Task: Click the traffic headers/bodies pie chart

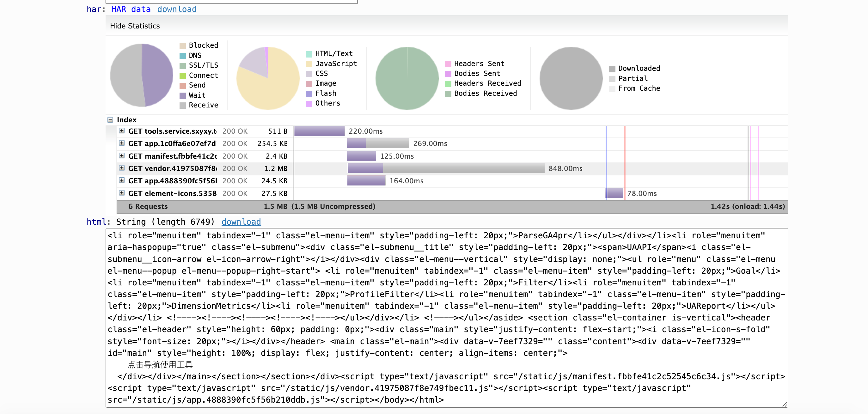Action: [407, 78]
